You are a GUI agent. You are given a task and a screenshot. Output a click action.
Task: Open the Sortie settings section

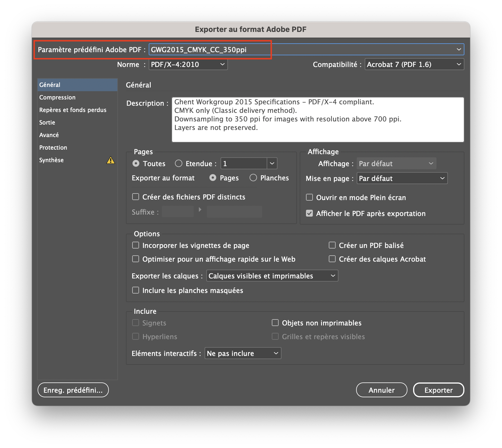click(47, 122)
